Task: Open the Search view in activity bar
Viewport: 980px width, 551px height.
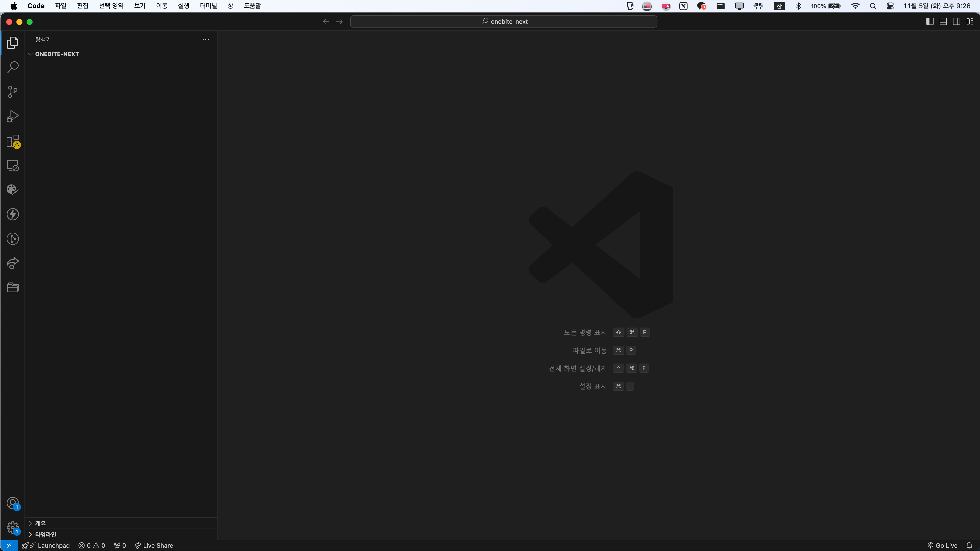Action: click(13, 67)
